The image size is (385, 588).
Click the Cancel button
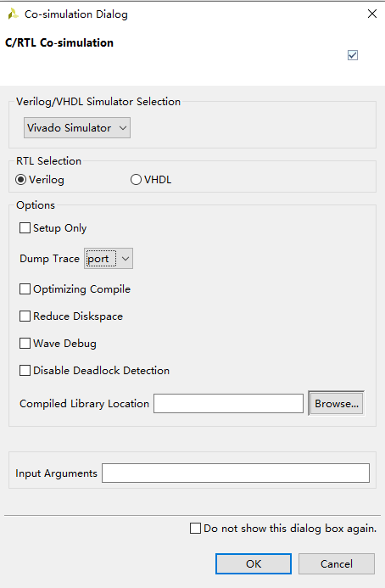click(337, 563)
